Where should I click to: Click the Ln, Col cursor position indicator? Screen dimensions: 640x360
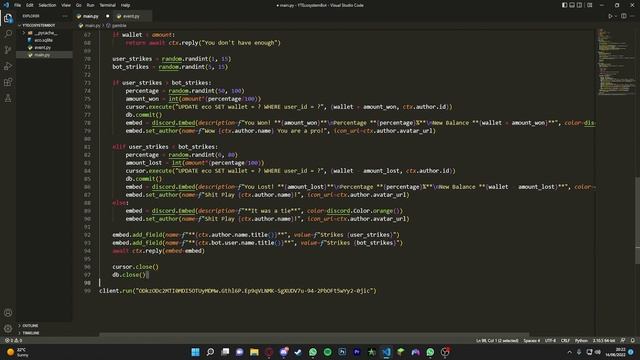click(497, 340)
